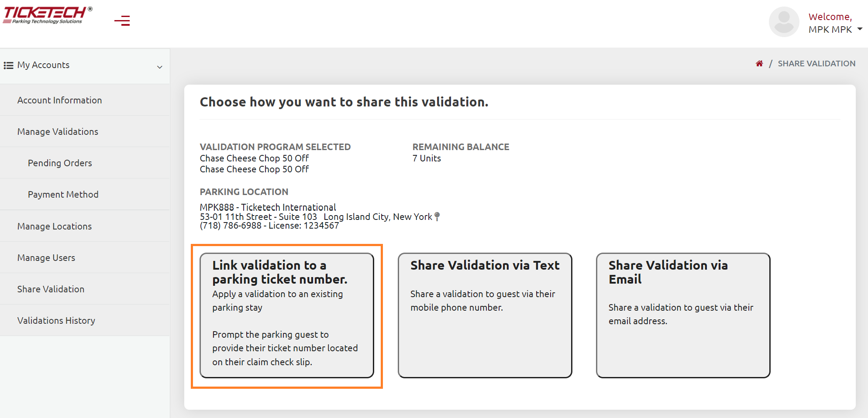This screenshot has width=868, height=418.
Task: Click the (718) 786-6988 phone line
Action: pyautogui.click(x=269, y=226)
